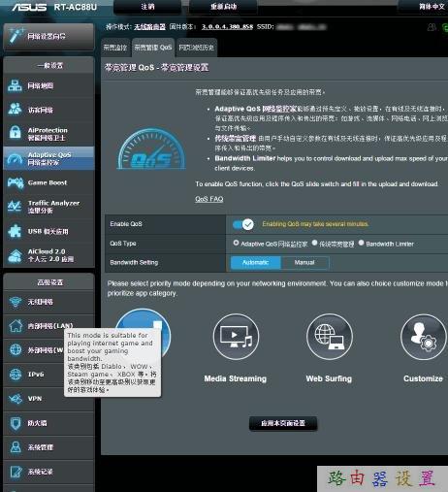The height and width of the screenshot is (492, 448).
Task: Click the Customize label
Action: pyautogui.click(x=423, y=378)
